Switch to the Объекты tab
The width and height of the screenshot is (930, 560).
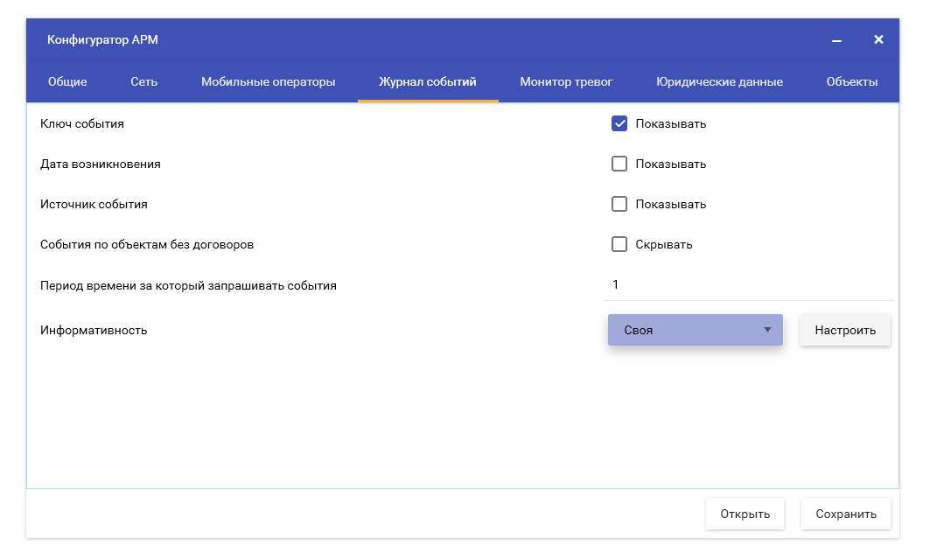[x=852, y=82]
